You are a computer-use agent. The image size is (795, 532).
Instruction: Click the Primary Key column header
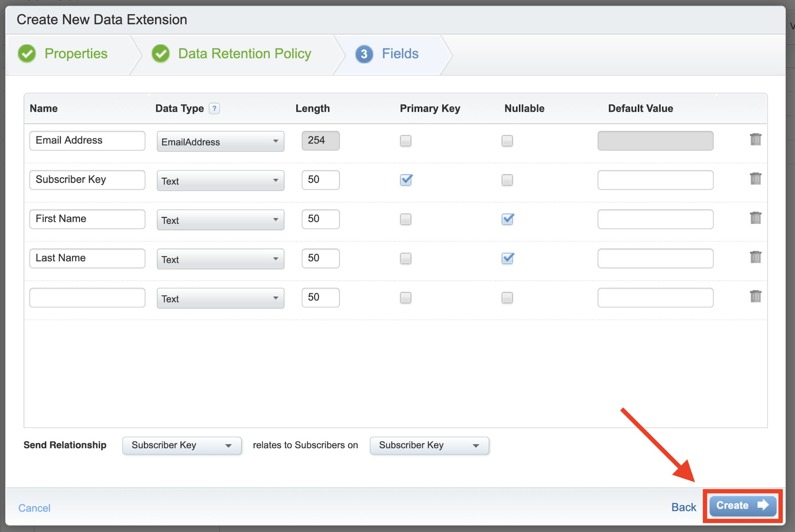[x=430, y=109]
